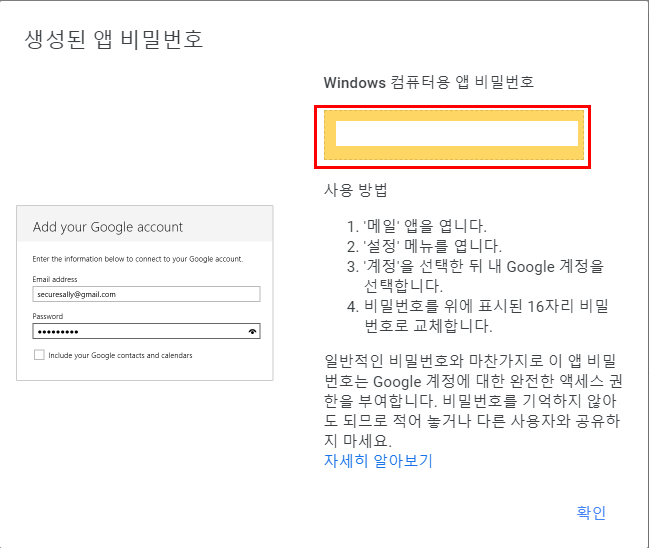
Task: Click the Enter the information below text
Action: [137, 259]
